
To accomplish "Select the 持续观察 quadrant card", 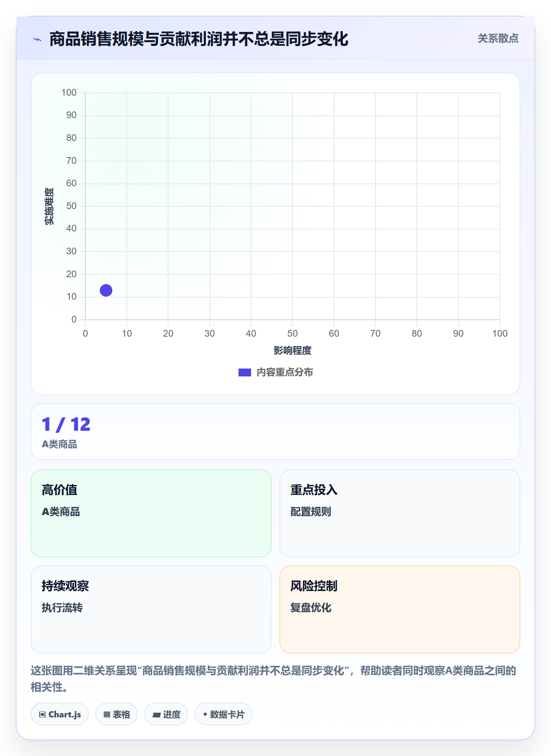I will [x=151, y=609].
